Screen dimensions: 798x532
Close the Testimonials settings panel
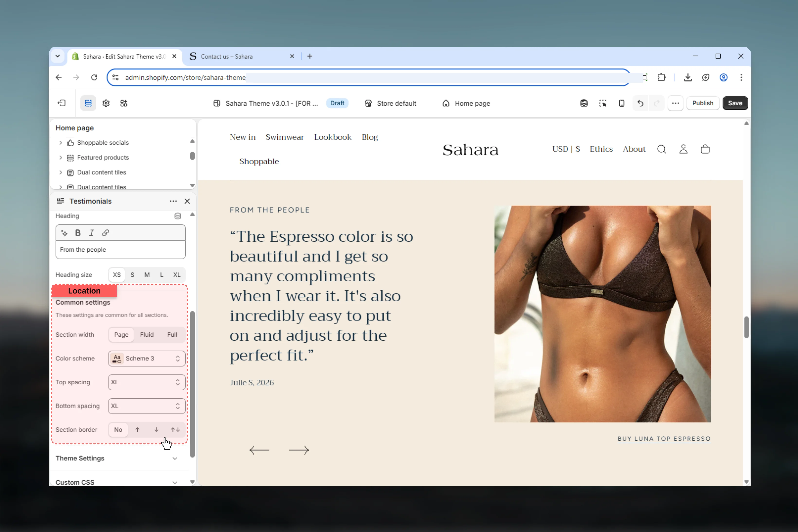point(187,201)
